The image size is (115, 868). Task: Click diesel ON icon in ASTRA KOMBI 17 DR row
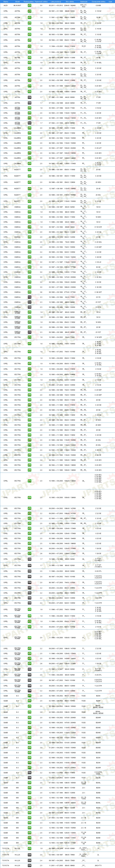click(x=30, y=123)
